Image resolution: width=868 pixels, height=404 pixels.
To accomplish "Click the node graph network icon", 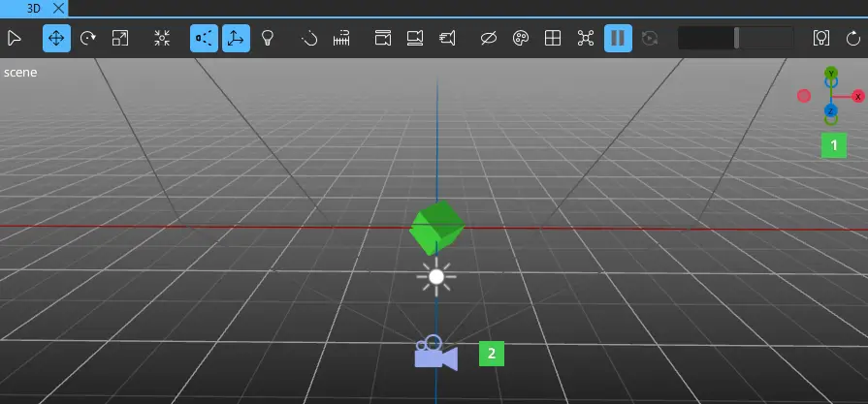I will point(585,39).
